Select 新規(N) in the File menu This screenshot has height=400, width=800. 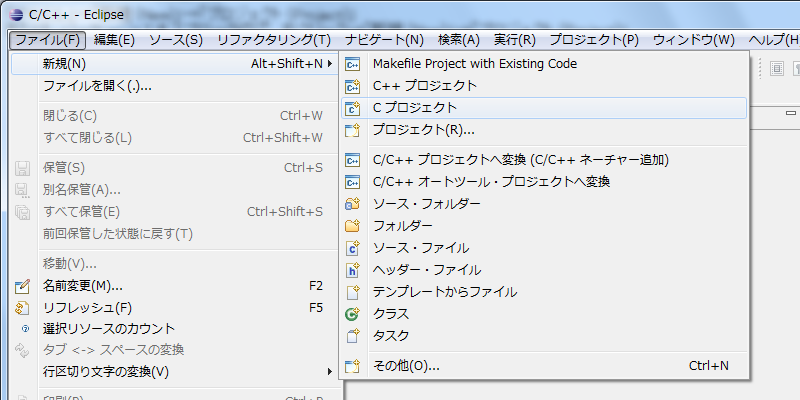[x=174, y=64]
